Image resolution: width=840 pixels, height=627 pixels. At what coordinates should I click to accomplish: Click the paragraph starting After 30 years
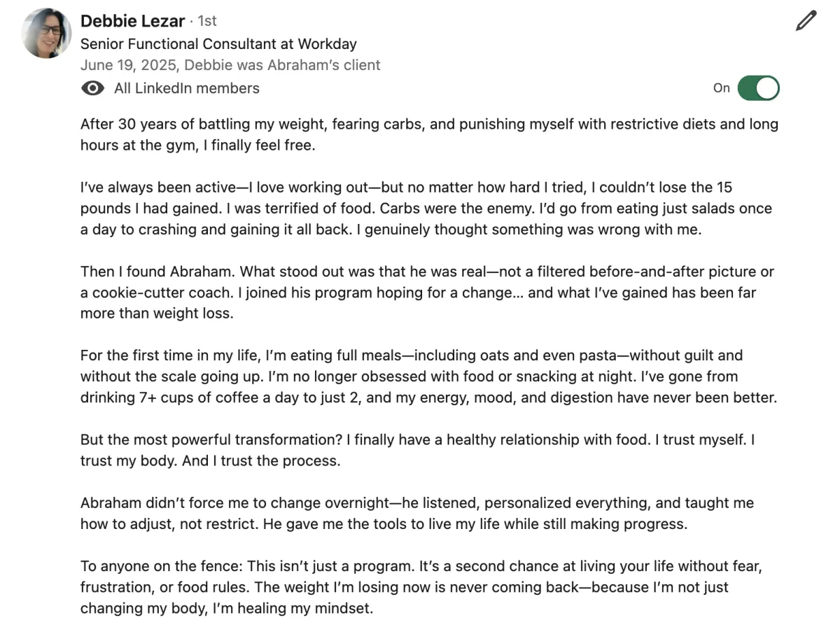[x=429, y=135]
